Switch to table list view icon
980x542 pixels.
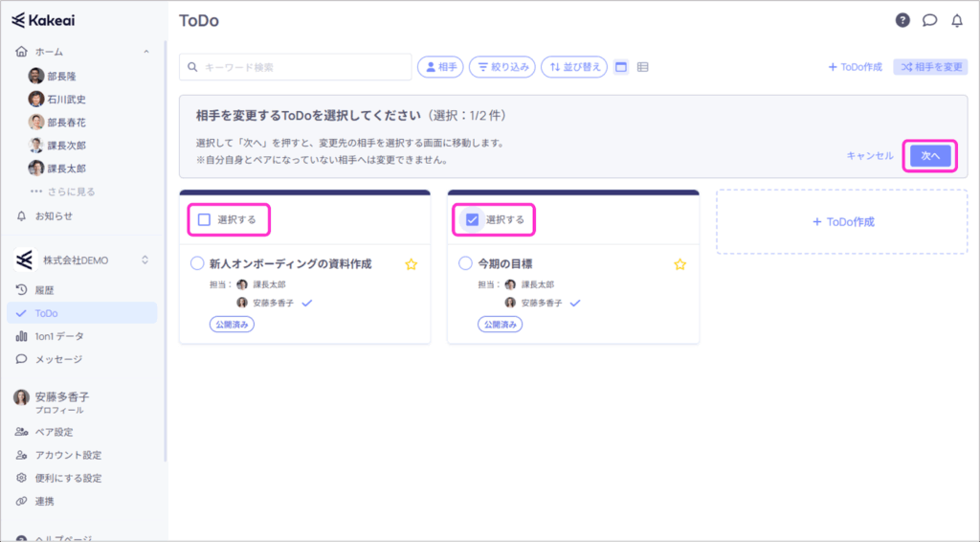643,67
